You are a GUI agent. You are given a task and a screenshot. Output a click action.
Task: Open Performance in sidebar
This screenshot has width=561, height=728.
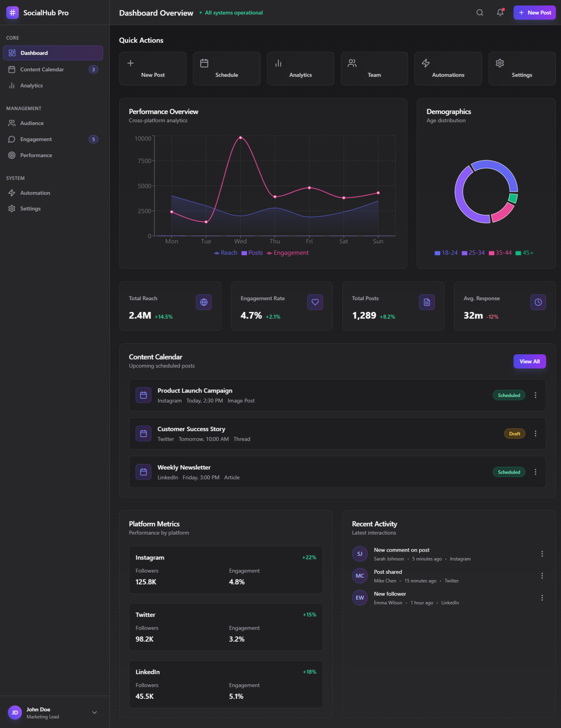[x=53, y=155]
